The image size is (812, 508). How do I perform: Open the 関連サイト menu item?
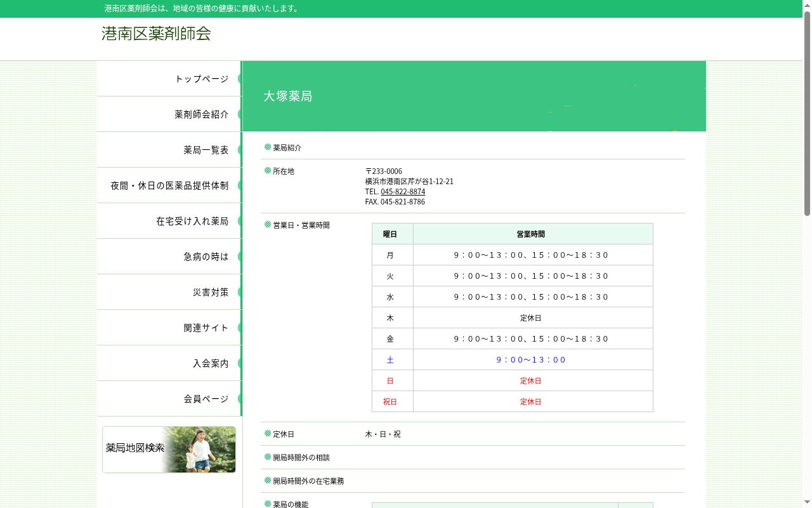pyautogui.click(x=169, y=328)
